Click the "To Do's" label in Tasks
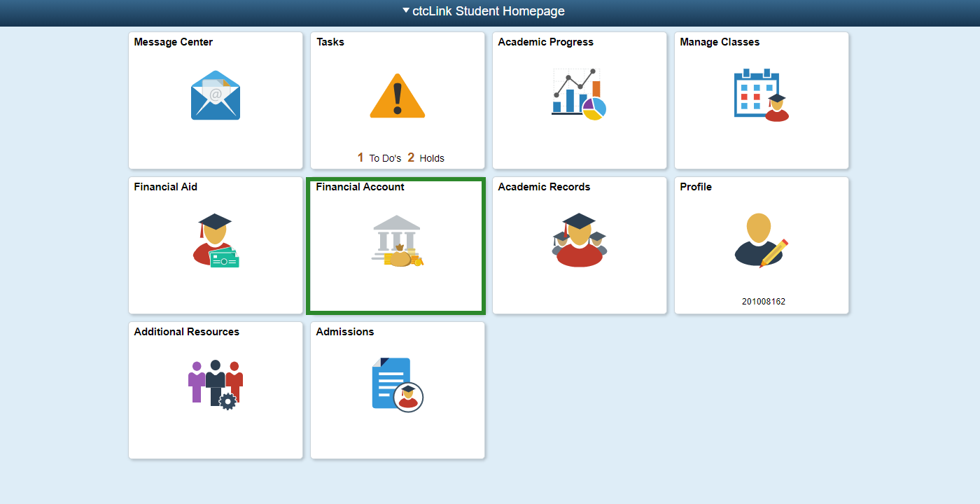The image size is (980, 504). point(385,158)
